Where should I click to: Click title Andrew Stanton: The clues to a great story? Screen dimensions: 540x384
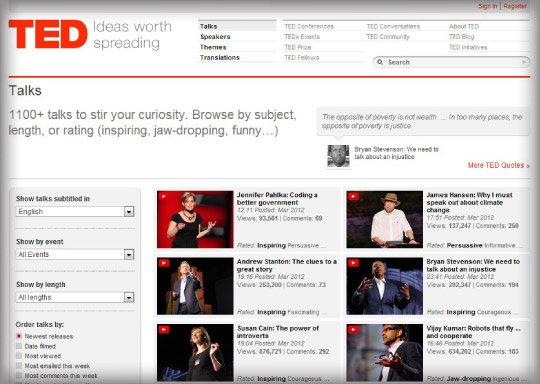point(287,265)
